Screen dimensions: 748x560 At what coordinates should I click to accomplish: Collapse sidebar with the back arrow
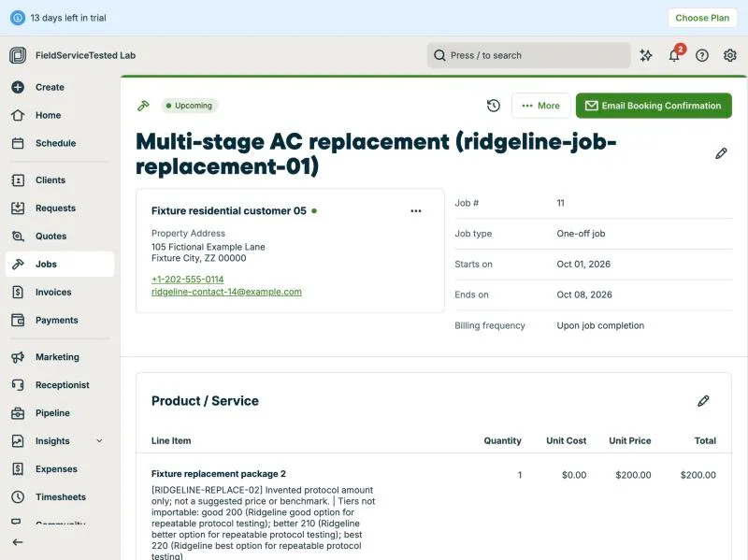[x=18, y=542]
